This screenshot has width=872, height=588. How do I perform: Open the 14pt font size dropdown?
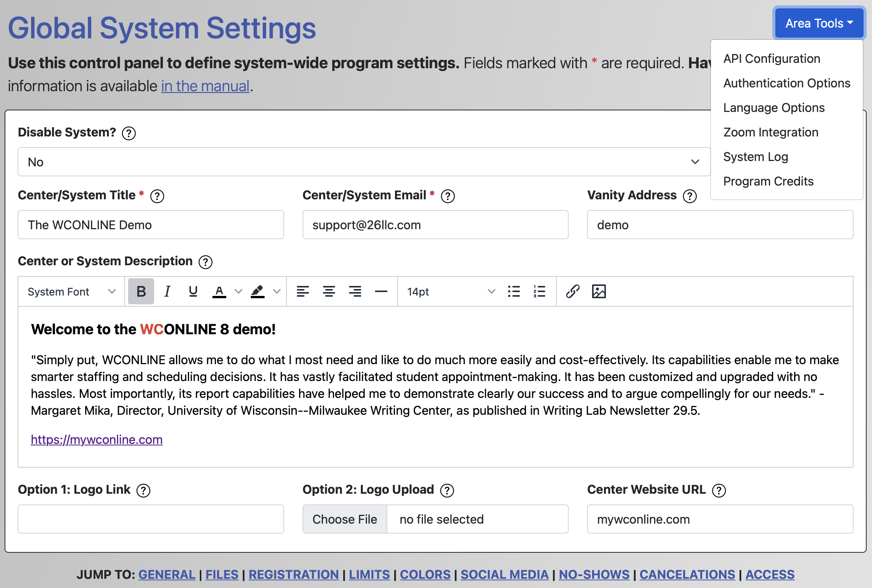[449, 291]
